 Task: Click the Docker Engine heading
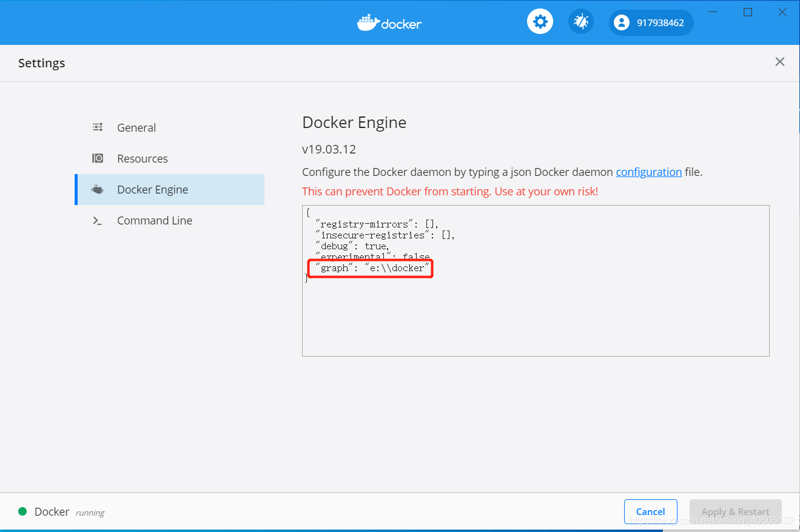tap(354, 123)
